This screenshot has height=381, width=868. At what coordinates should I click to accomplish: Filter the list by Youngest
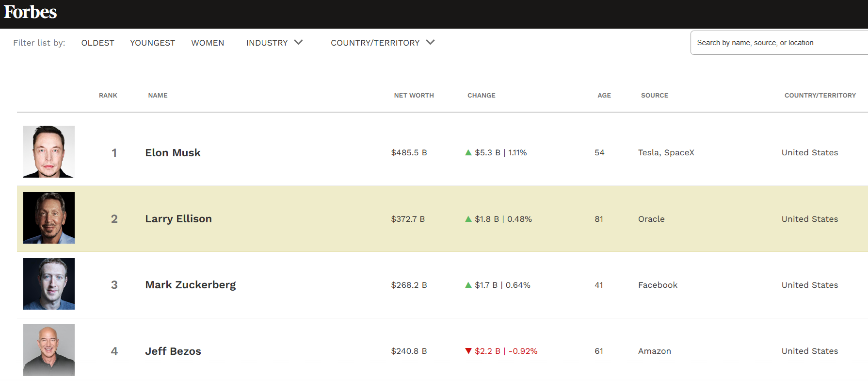[153, 43]
